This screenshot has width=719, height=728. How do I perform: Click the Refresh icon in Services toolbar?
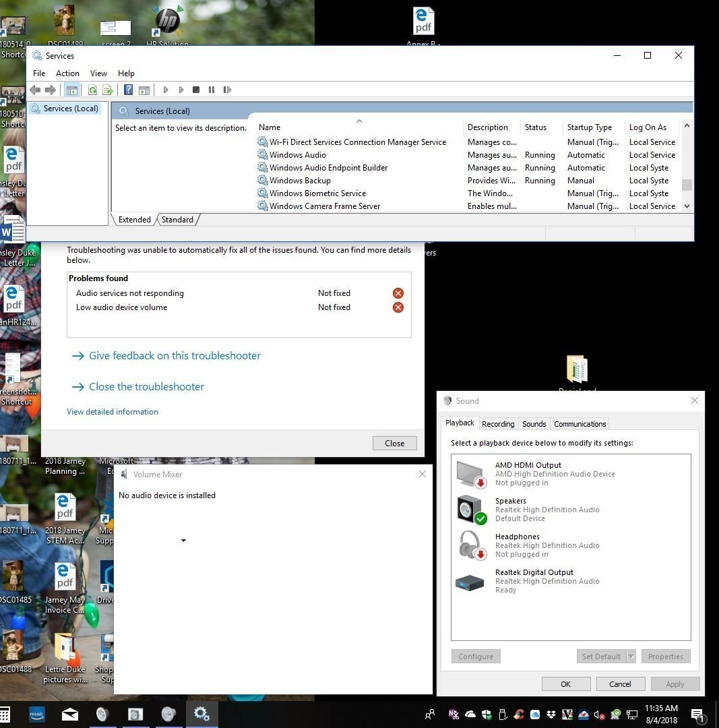[x=92, y=90]
